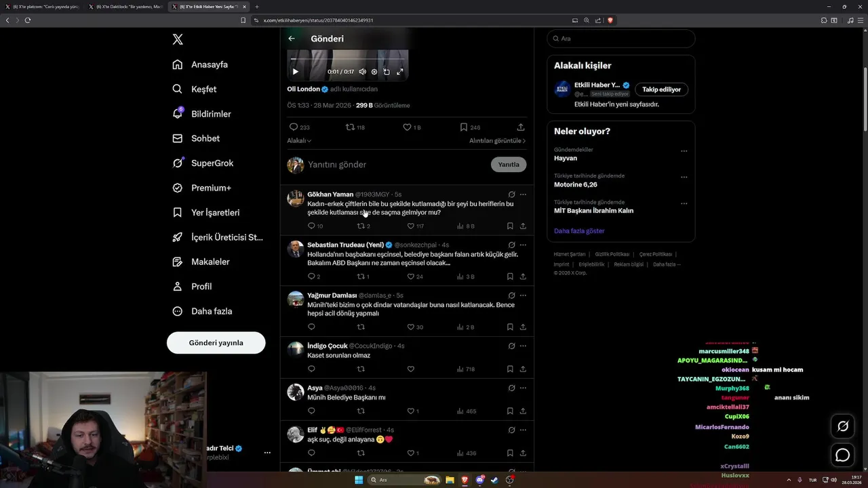868x488 pixels.
Task: Open Sohbet messages in sidebar
Action: click(x=196, y=138)
